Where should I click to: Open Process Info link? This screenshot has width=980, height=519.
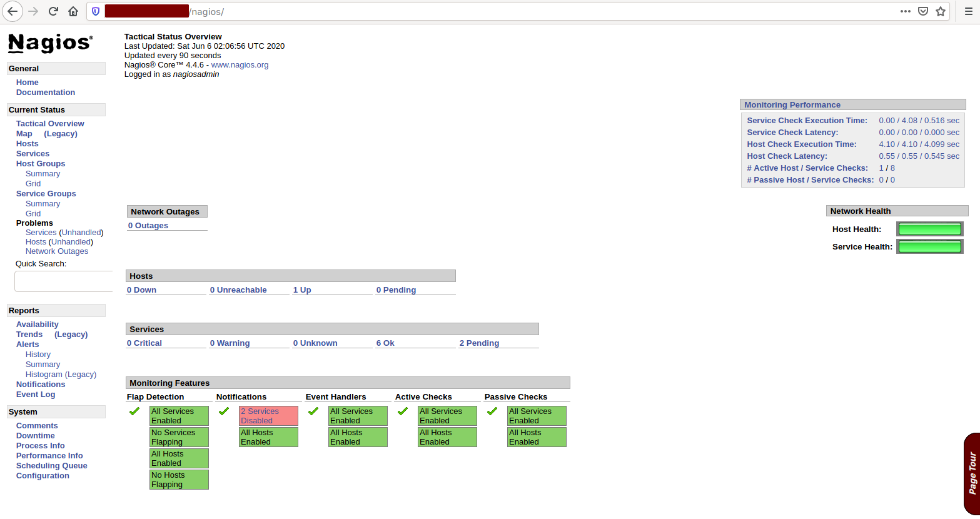pos(41,446)
